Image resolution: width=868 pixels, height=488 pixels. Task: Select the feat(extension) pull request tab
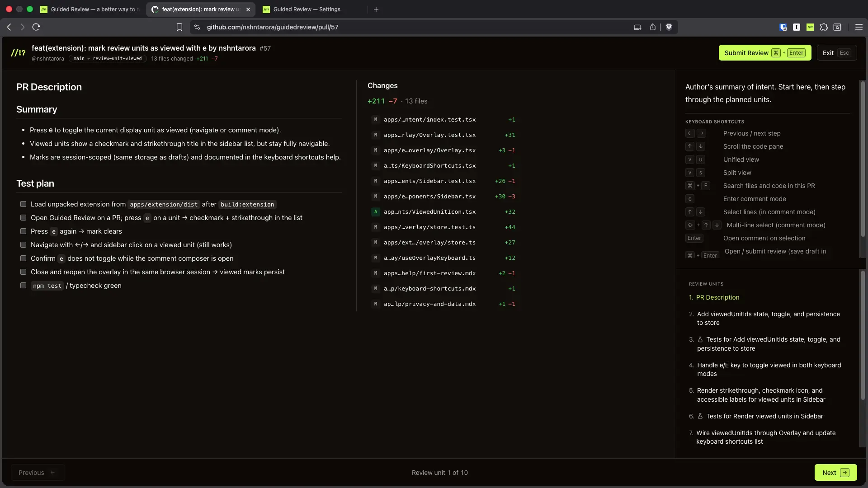(x=201, y=9)
